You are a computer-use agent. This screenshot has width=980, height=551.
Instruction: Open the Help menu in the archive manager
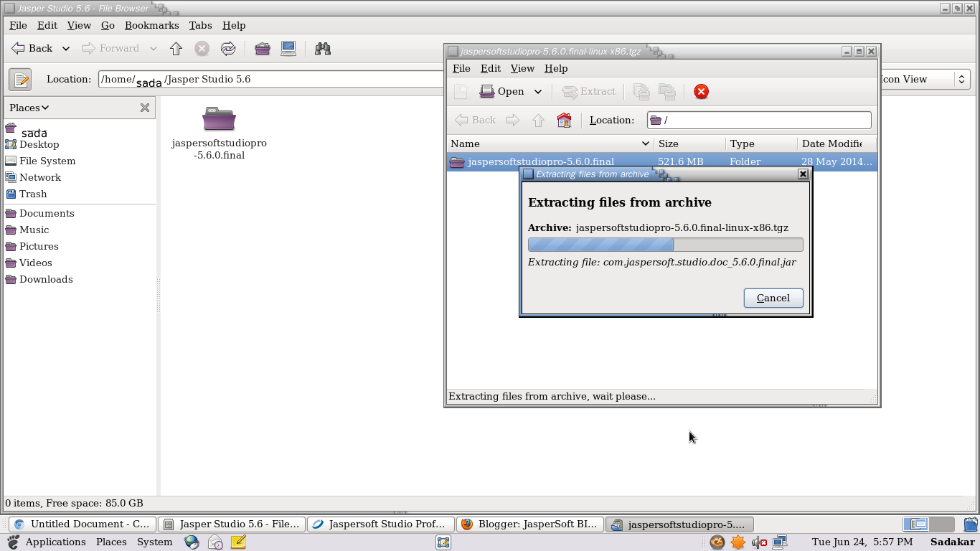click(x=556, y=68)
